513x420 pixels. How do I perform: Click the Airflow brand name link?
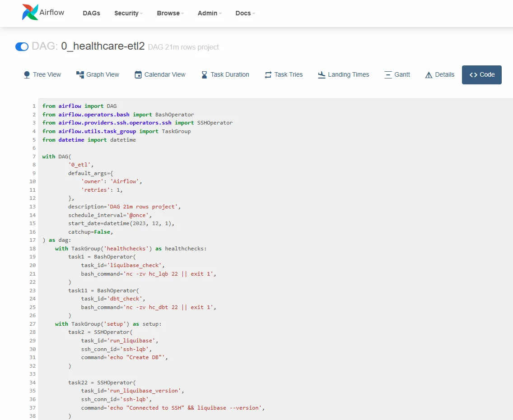coord(51,13)
